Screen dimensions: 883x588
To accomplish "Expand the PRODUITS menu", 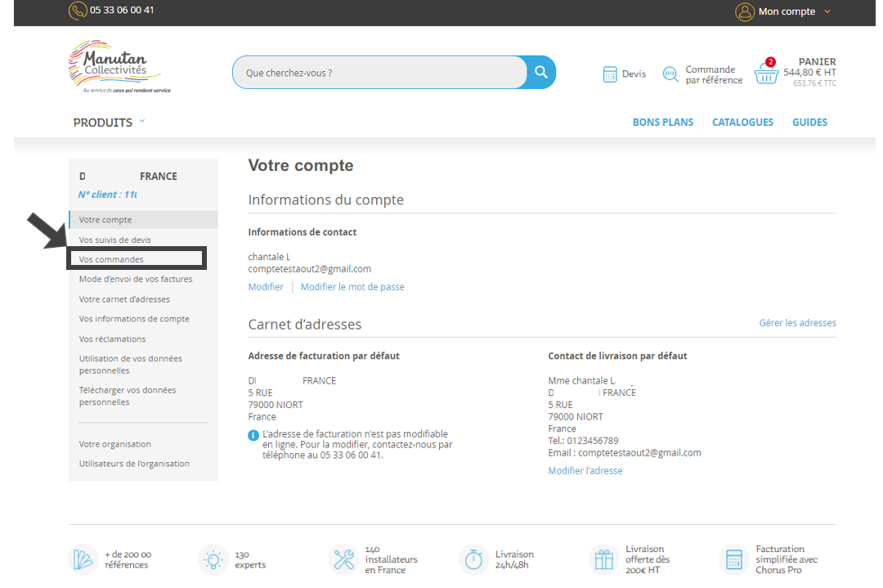I will [109, 123].
